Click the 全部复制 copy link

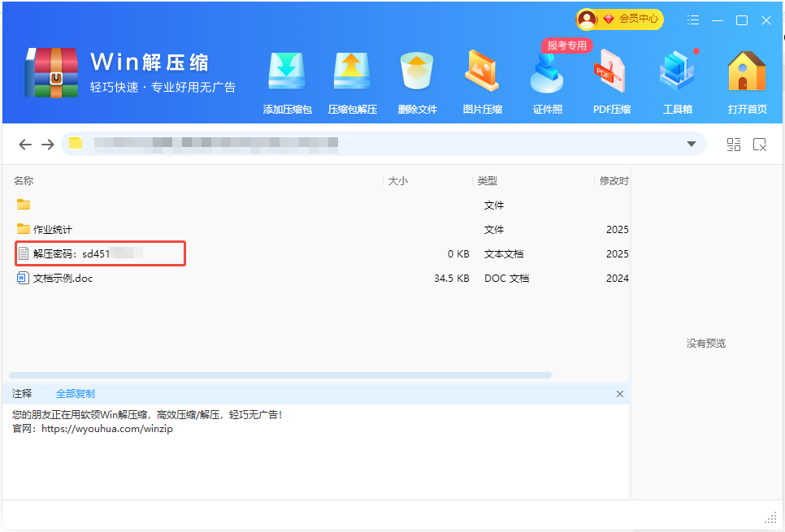(76, 392)
